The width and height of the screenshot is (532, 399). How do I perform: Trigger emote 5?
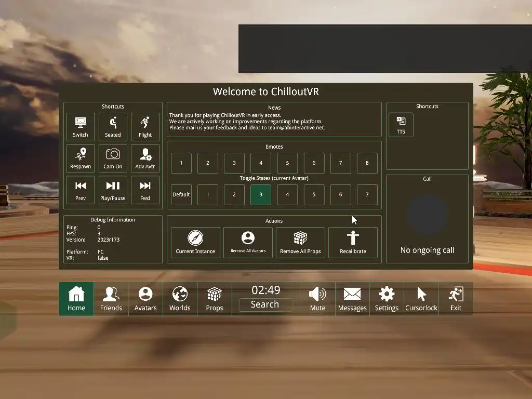[x=287, y=163]
